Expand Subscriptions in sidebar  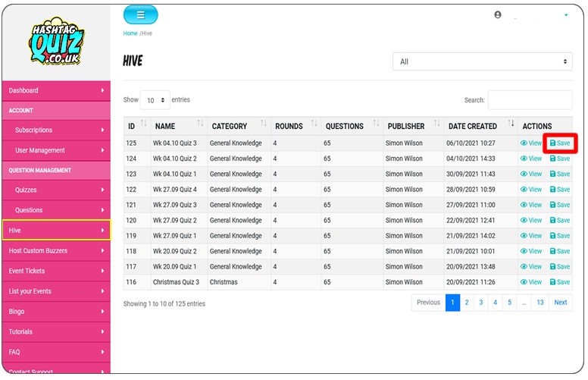coord(56,130)
